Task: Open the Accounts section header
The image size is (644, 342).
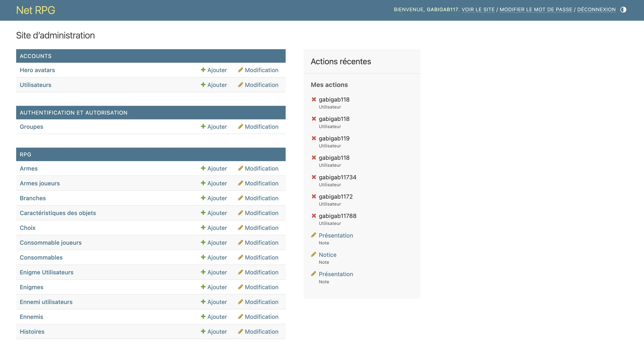Action: (36, 56)
